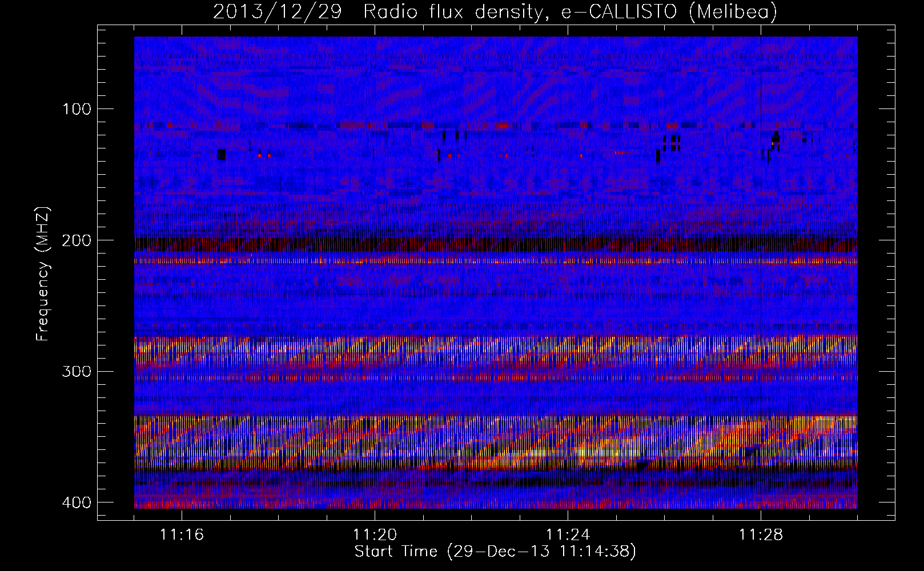The width and height of the screenshot is (924, 571).
Task: Click the 'Start Time (29-Dec-13 11:14:38)' x-axis label
Action: [x=495, y=552]
